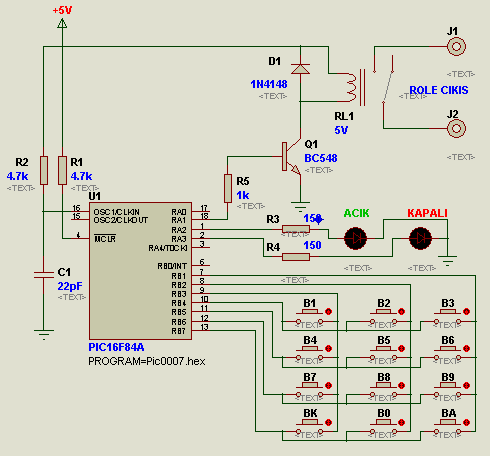Click the ROLE CIKIS label text
This screenshot has height=456, width=490.
click(439, 90)
